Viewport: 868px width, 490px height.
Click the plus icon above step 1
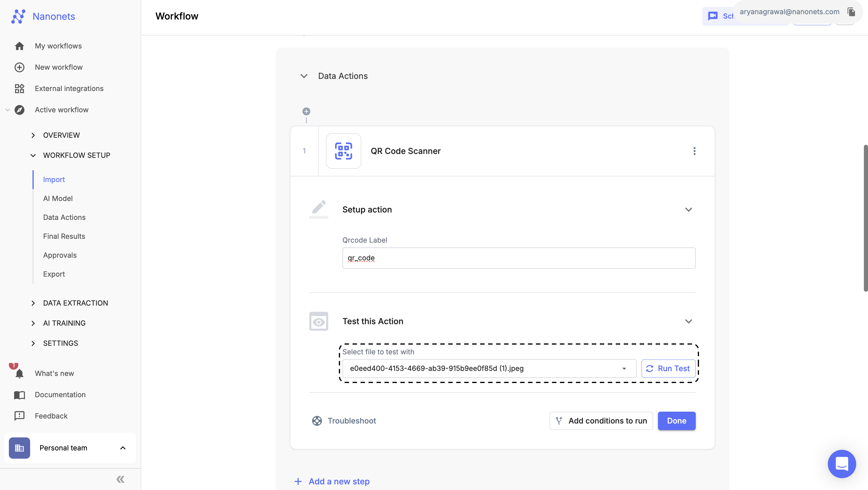(306, 111)
